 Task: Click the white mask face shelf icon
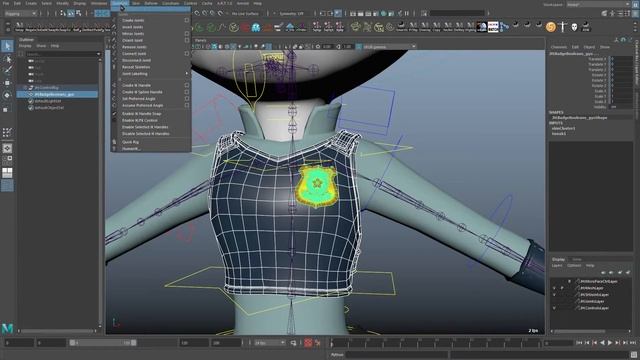574,27
